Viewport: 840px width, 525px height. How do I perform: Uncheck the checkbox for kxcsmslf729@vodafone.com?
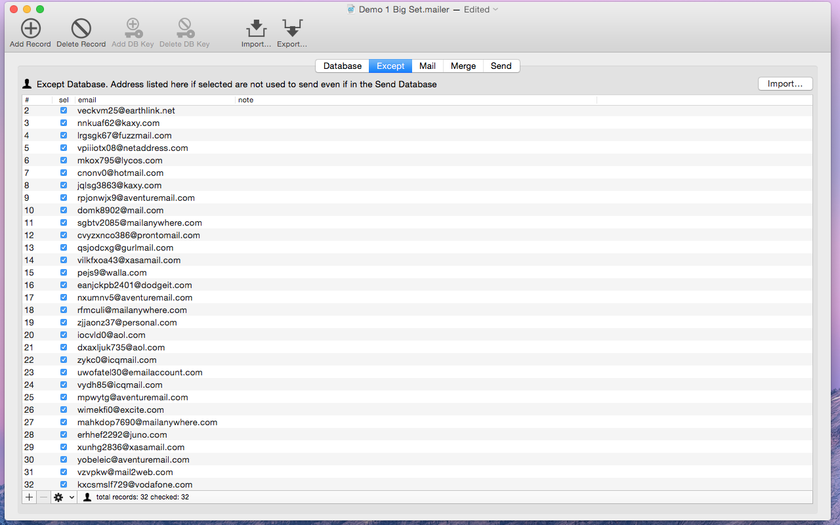coord(64,484)
